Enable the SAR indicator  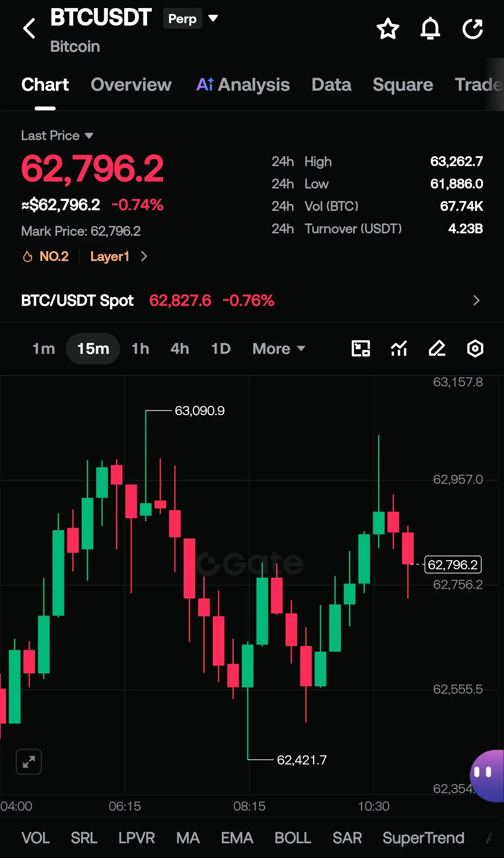[347, 838]
